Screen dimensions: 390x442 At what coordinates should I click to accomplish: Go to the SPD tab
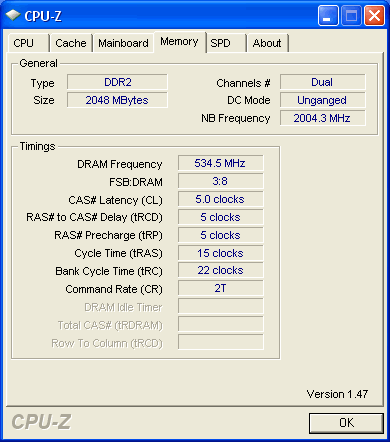[x=226, y=43]
